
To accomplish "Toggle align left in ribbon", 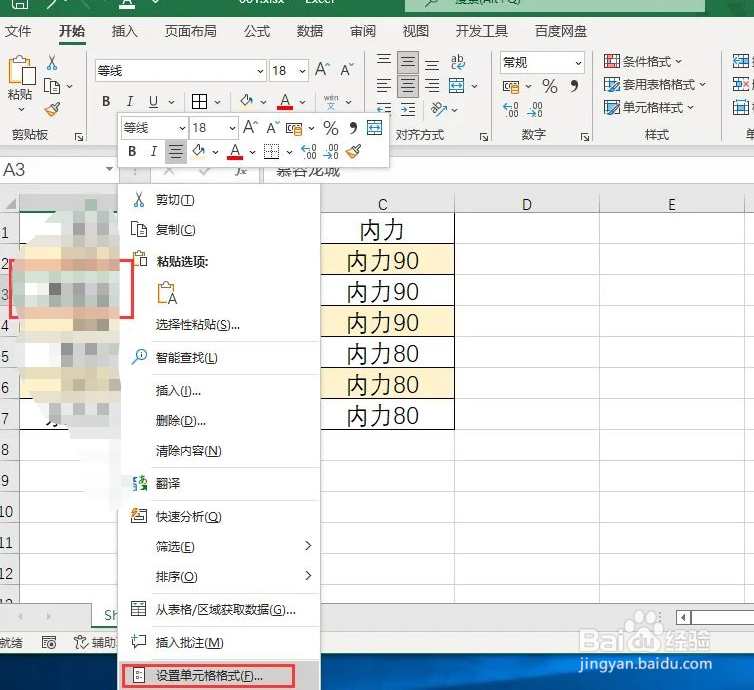I will coord(383,86).
